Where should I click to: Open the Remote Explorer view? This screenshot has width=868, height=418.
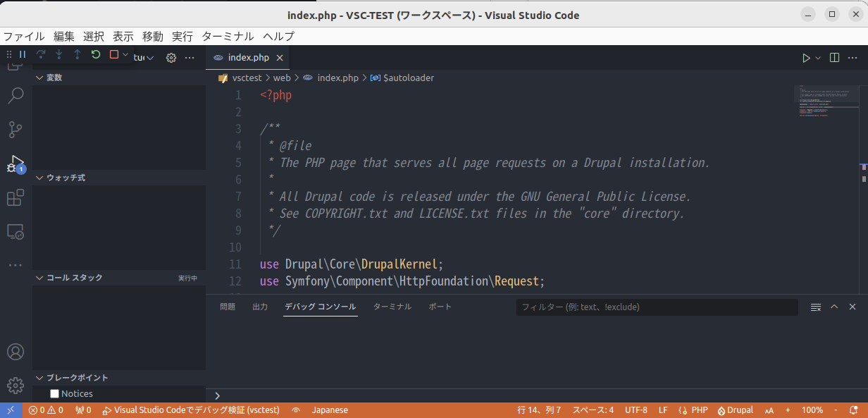[x=15, y=231]
